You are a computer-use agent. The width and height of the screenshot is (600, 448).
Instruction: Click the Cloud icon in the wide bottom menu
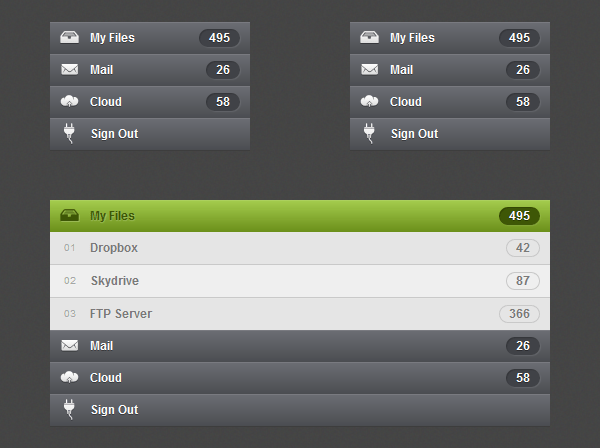(69, 377)
